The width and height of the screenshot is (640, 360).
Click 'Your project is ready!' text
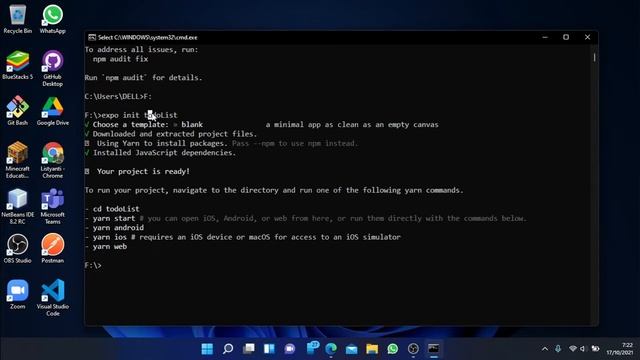(143, 171)
